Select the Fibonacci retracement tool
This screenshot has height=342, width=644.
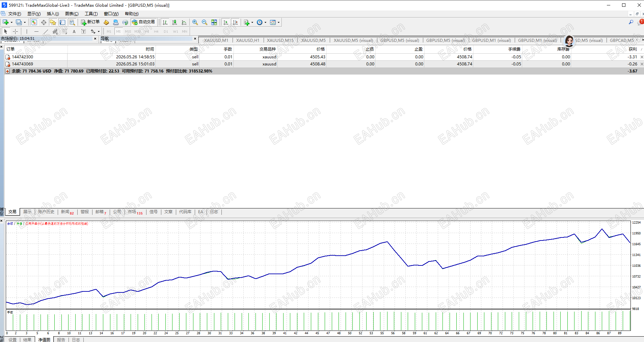[64, 31]
